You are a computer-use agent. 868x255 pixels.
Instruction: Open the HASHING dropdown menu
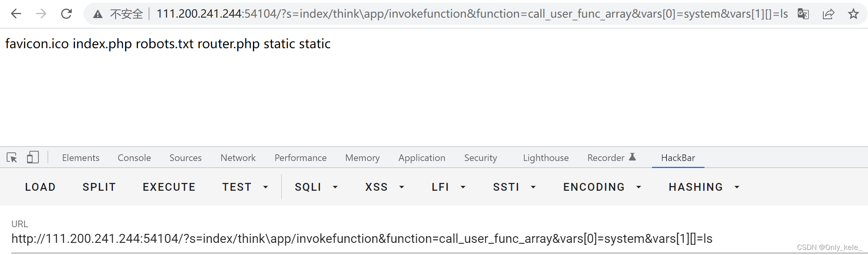point(704,187)
